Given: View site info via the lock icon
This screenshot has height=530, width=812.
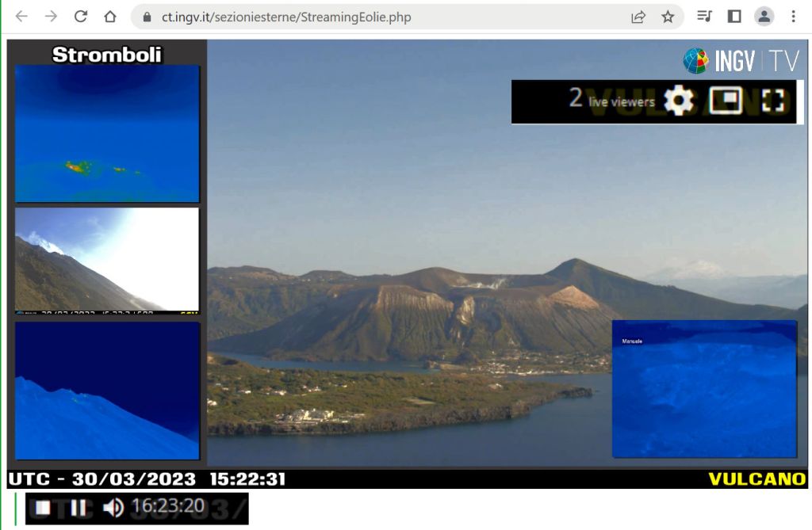Looking at the screenshot, I should (146, 17).
